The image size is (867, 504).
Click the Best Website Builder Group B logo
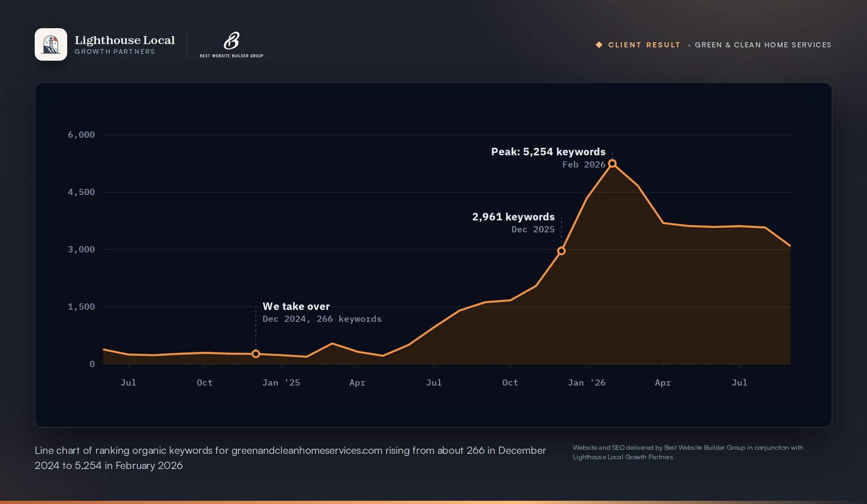coord(231,41)
